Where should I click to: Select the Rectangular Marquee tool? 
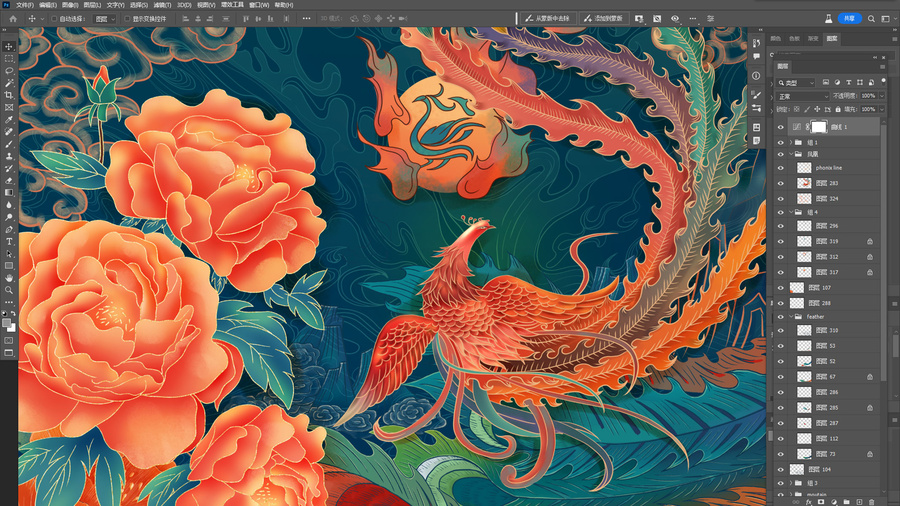9,59
